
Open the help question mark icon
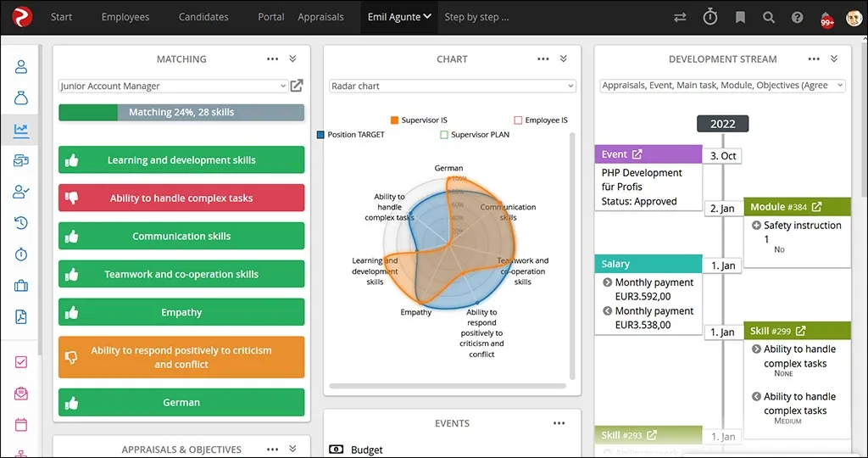pos(797,17)
